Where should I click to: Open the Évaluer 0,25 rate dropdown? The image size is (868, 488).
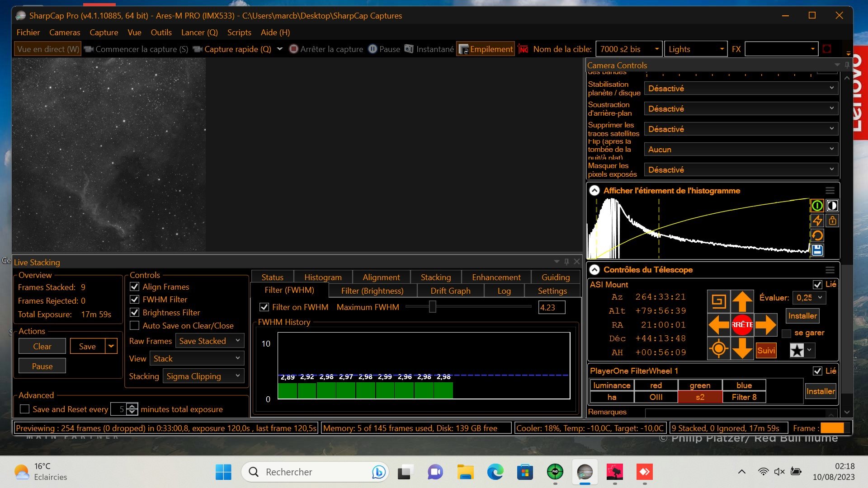(809, 298)
